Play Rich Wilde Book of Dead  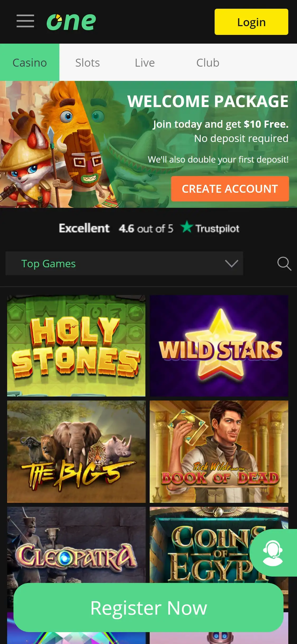(219, 452)
